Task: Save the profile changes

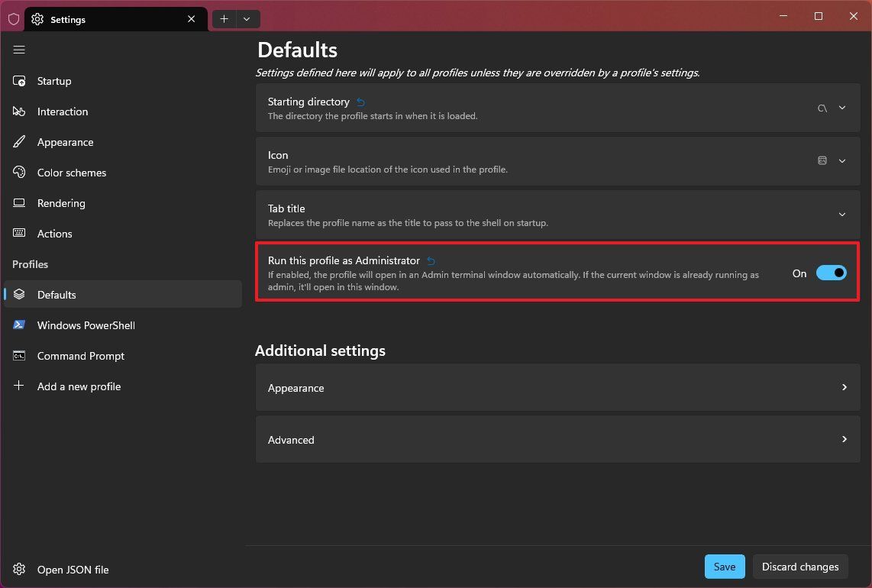Action: [724, 567]
